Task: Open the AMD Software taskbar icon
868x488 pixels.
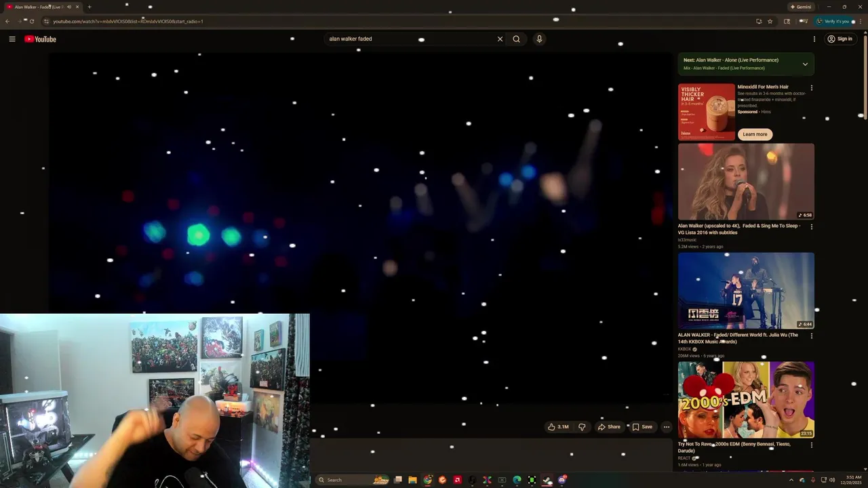Action: 457,480
